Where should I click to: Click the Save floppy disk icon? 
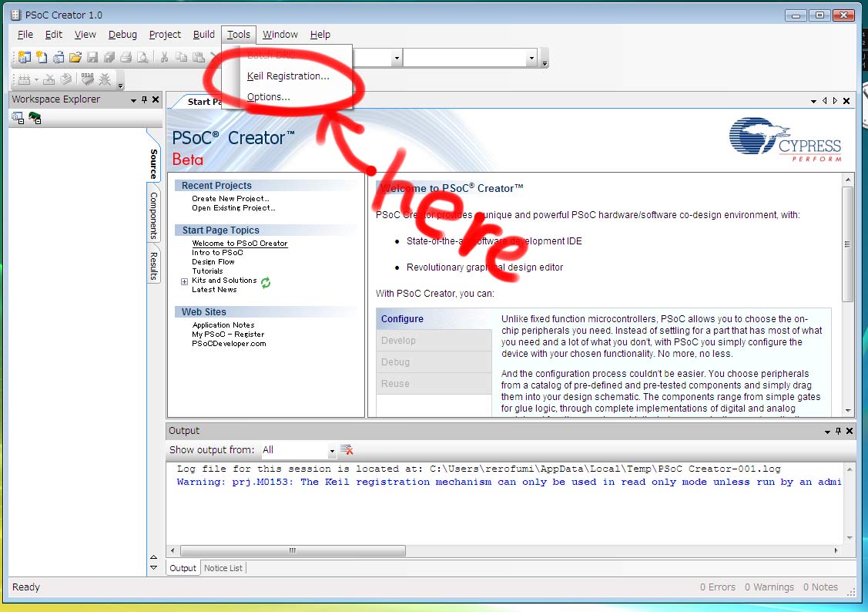92,57
